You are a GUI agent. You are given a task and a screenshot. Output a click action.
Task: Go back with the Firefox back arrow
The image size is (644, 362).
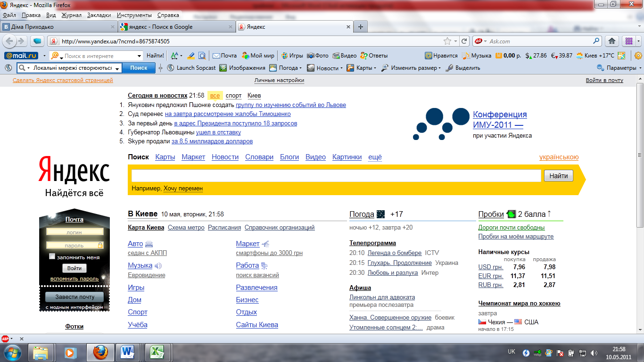(8, 41)
